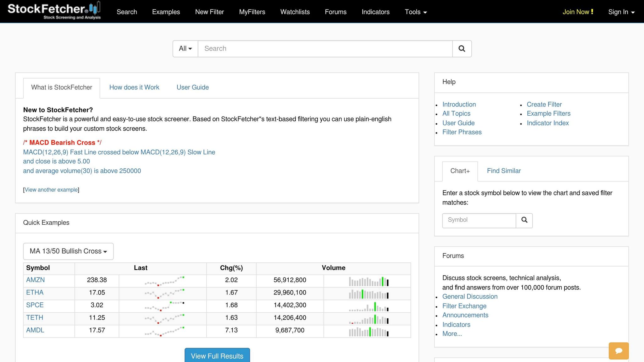
Task: Open the orange chat bubble widget
Action: (619, 351)
